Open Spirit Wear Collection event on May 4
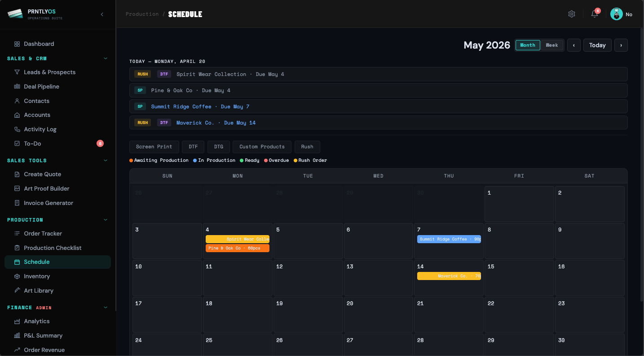This screenshot has height=356, width=644. (238, 239)
